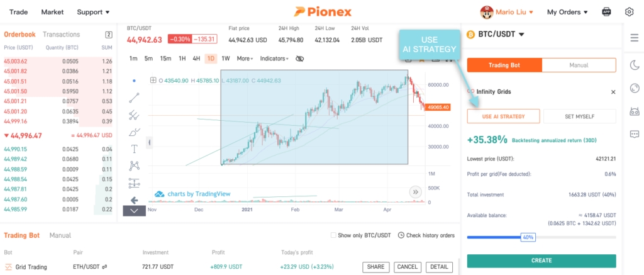Close the Infinity Grids panel
Image resolution: width=644 pixels, height=275 pixels.
[613, 92]
